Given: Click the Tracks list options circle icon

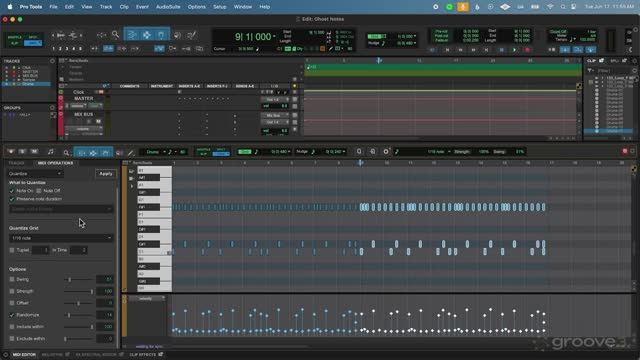Looking at the screenshot, I should pos(52,61).
